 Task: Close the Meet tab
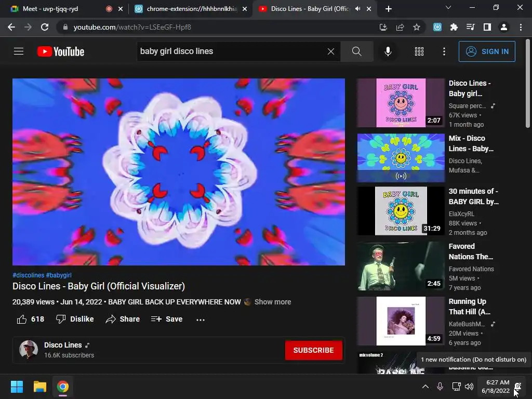click(121, 9)
